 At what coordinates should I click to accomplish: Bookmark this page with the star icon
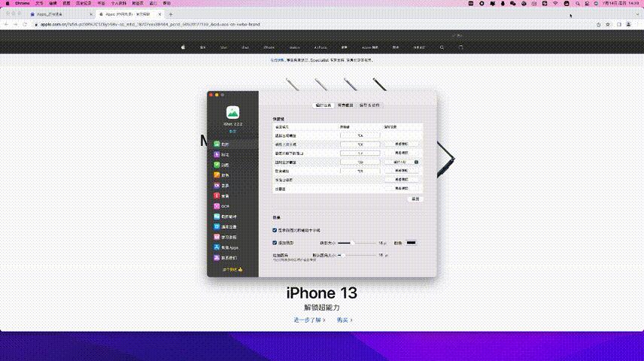coord(608,25)
